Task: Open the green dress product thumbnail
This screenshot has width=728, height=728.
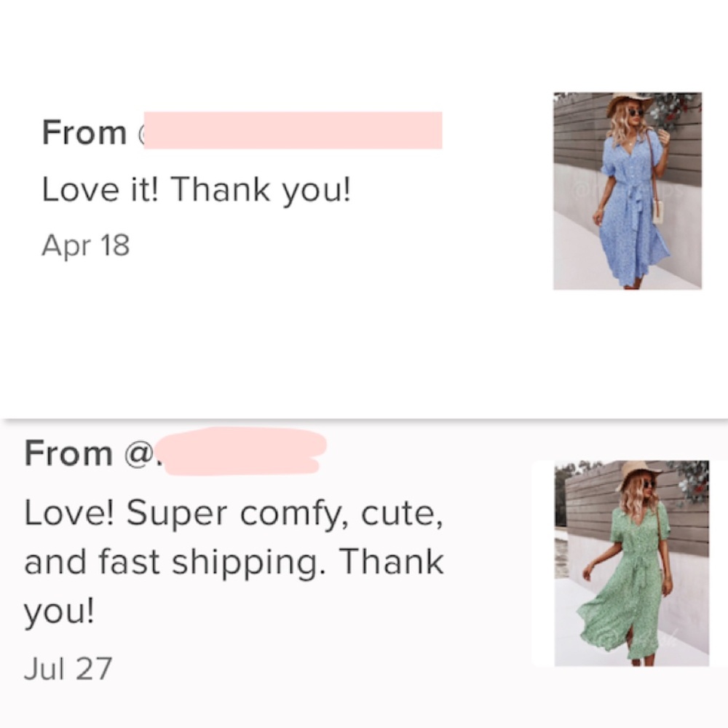Action: click(631, 563)
